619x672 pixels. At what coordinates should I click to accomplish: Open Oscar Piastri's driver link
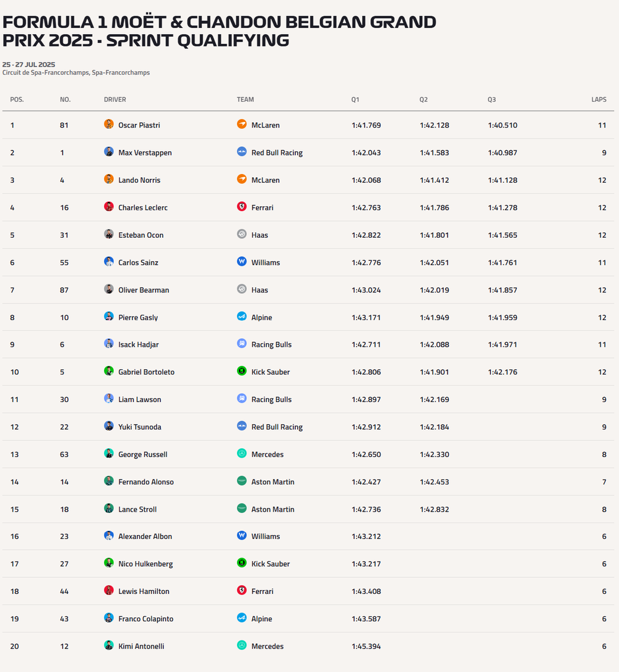point(139,125)
